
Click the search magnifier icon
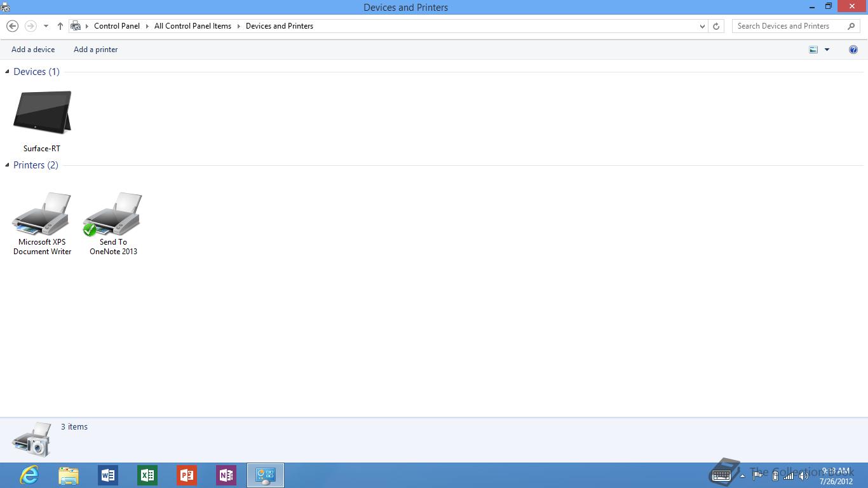click(x=851, y=26)
